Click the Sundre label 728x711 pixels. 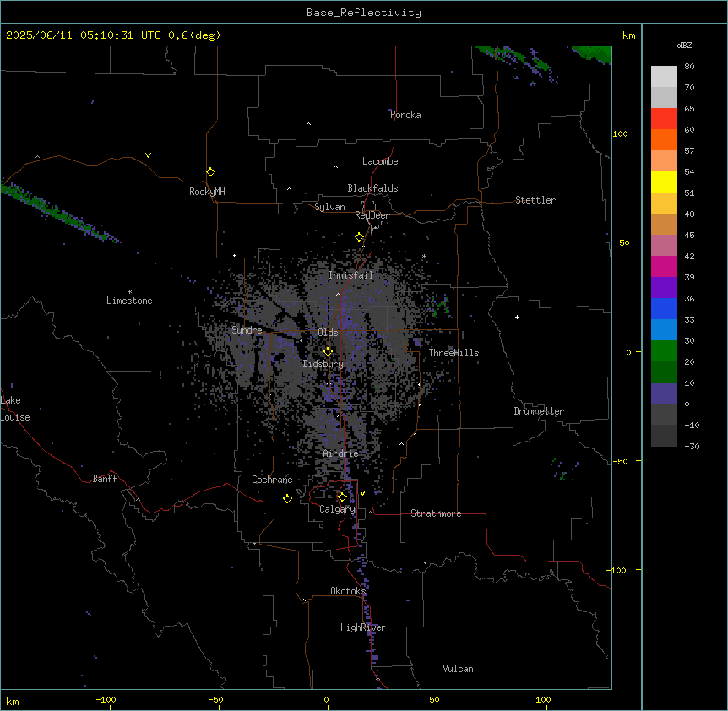click(247, 330)
